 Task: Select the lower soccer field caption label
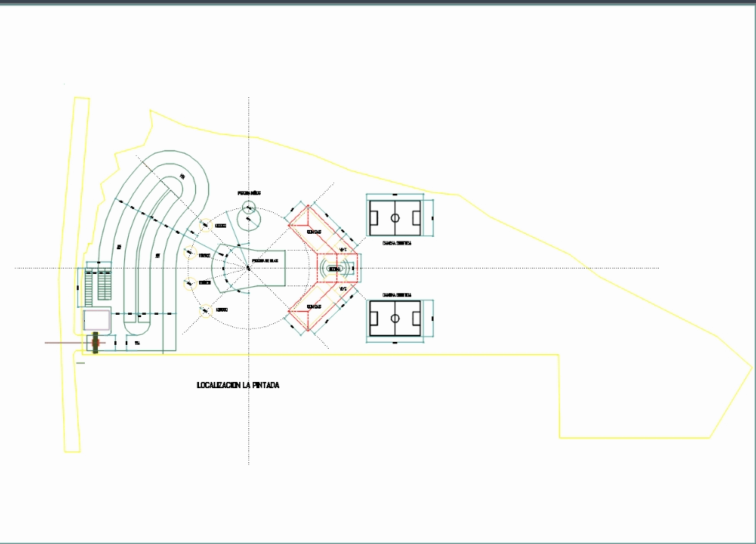[x=397, y=295]
